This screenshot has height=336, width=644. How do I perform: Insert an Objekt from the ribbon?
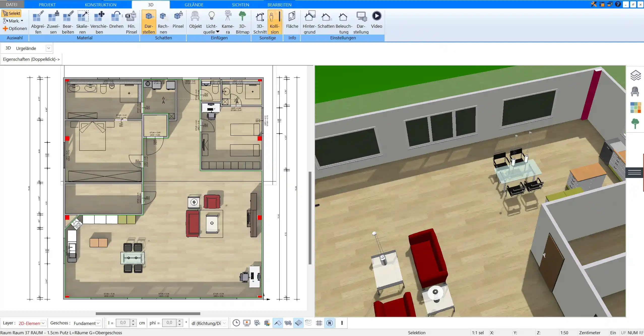[195, 20]
